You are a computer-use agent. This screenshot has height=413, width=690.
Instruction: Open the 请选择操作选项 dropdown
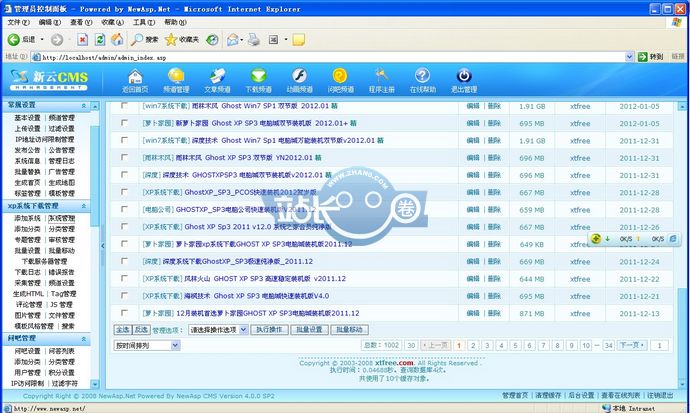coord(218,329)
